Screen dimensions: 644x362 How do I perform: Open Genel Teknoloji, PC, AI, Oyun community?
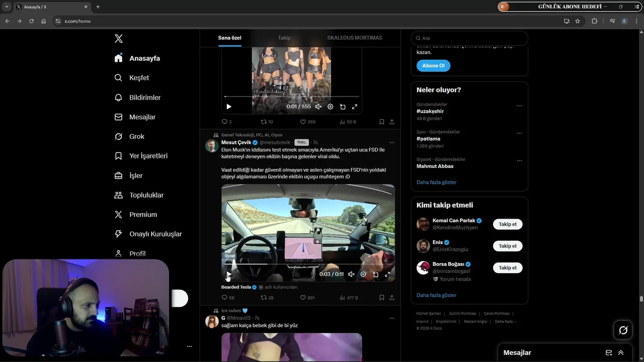pyautogui.click(x=252, y=135)
